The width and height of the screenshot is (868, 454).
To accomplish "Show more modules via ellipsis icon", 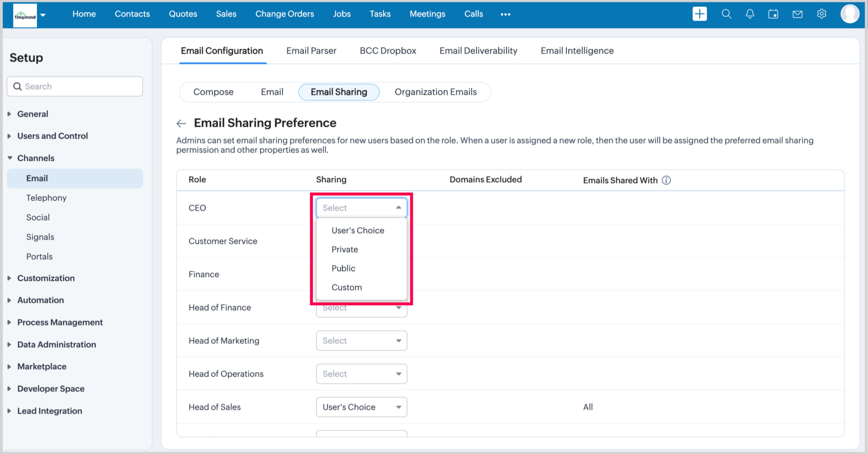I will coord(505,14).
